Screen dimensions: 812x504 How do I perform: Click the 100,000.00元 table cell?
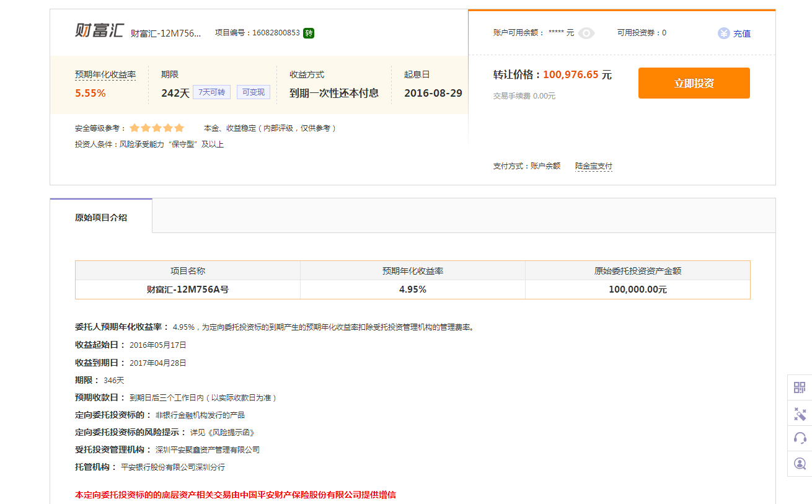point(638,290)
